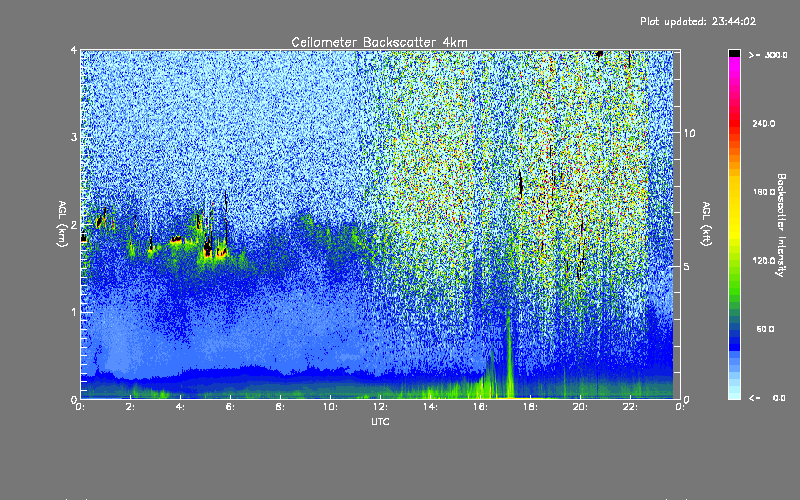Click the '12:' UTC time tick label
Viewport: 800px width, 500px height.
380,407
